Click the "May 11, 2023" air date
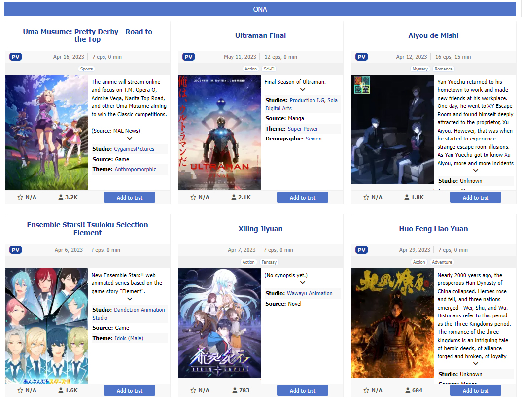This screenshot has height=420, width=522. [240, 57]
